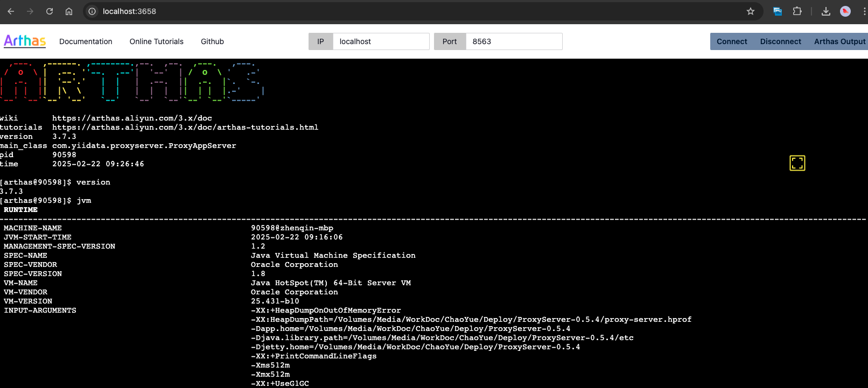Screen dimensions: 868x388
Task: Go back to the previous page
Action: coord(11,11)
